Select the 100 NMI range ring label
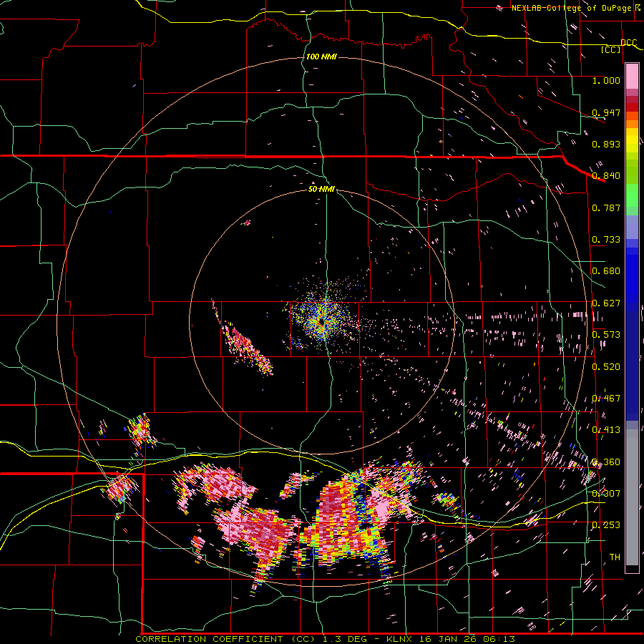 pyautogui.click(x=321, y=57)
